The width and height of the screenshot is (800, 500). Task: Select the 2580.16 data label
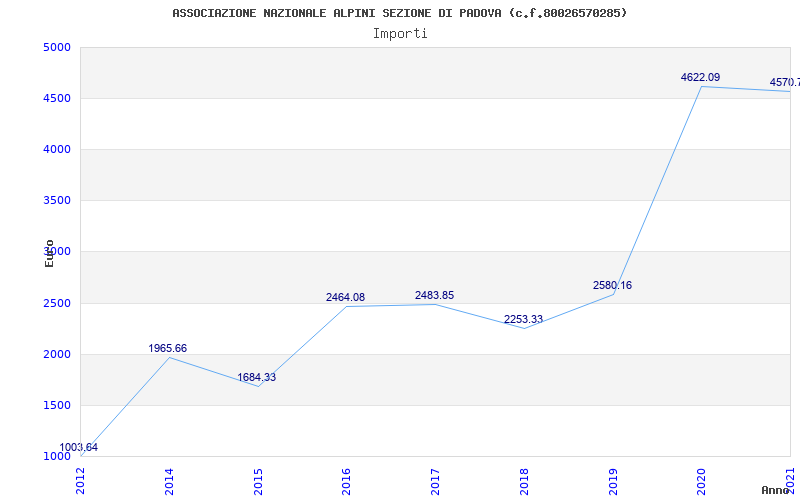pos(612,286)
